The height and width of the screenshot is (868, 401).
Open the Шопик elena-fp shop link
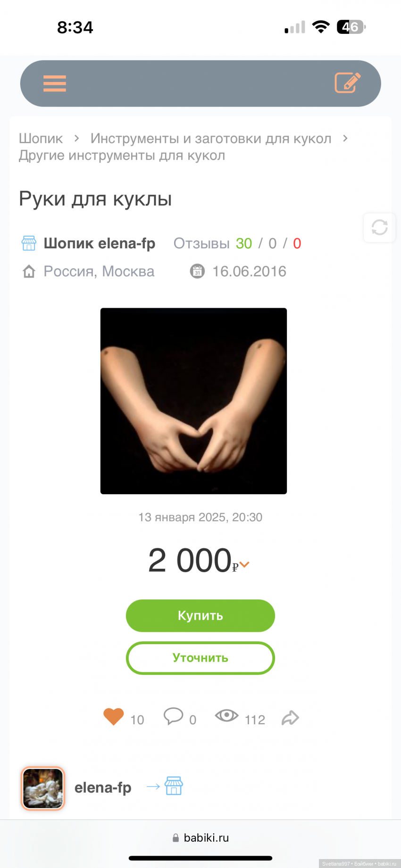(x=100, y=243)
